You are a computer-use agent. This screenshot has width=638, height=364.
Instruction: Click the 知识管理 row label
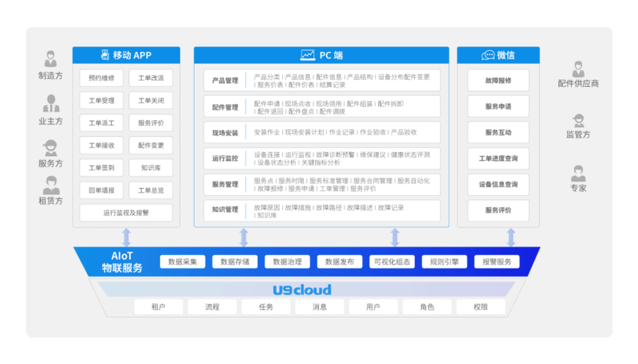click(x=225, y=209)
